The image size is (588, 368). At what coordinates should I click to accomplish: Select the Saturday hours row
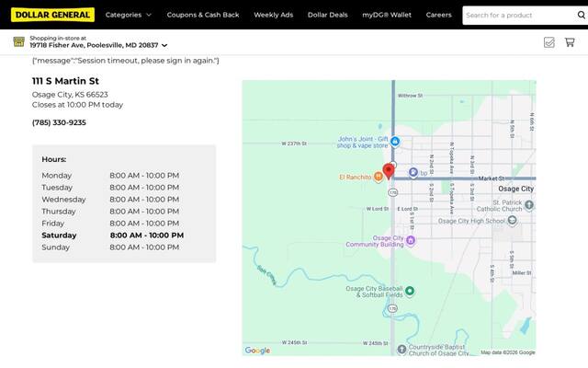coord(112,236)
